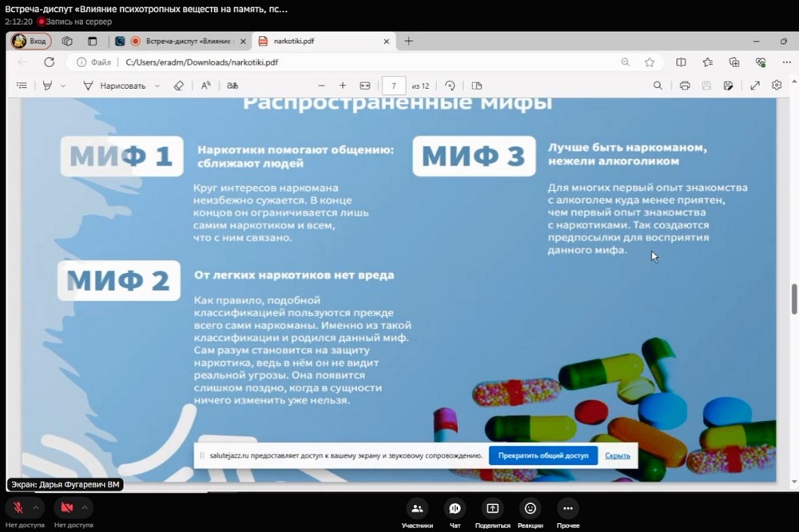Click the print icon in PDF toolbar
Screen dimensions: 799x532
coord(685,85)
